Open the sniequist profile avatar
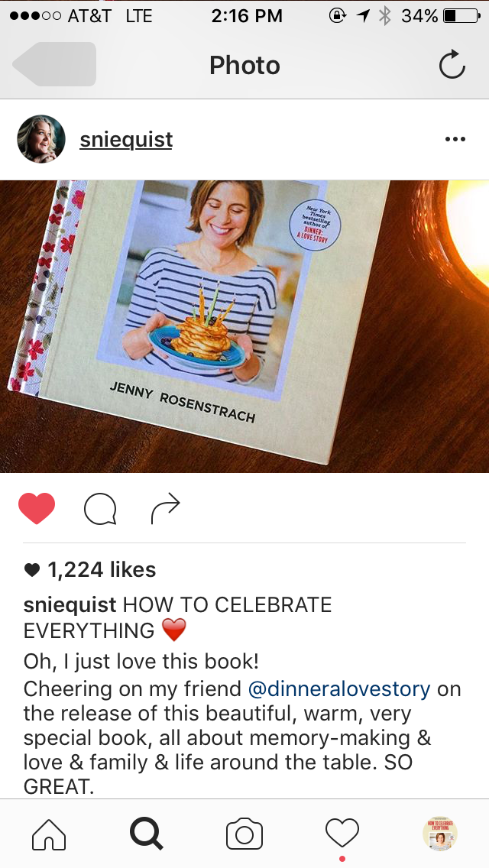The width and height of the screenshot is (489, 868). [41, 139]
